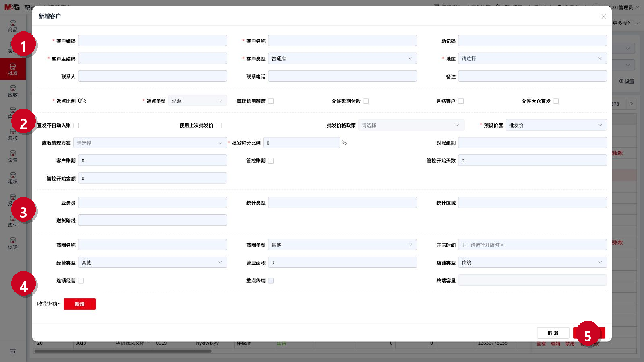Click the M&G logo
Screen dimensions: 644x362
pyautogui.click(x=12, y=7)
